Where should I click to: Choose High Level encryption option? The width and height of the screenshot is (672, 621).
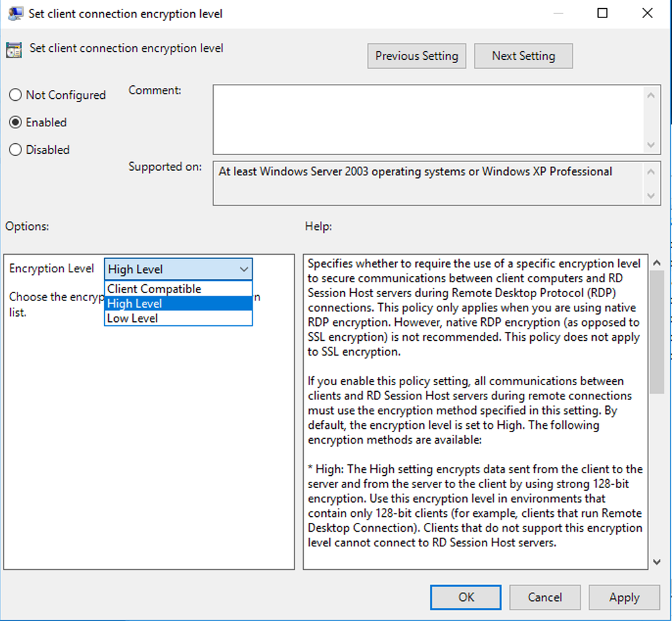coord(134,303)
